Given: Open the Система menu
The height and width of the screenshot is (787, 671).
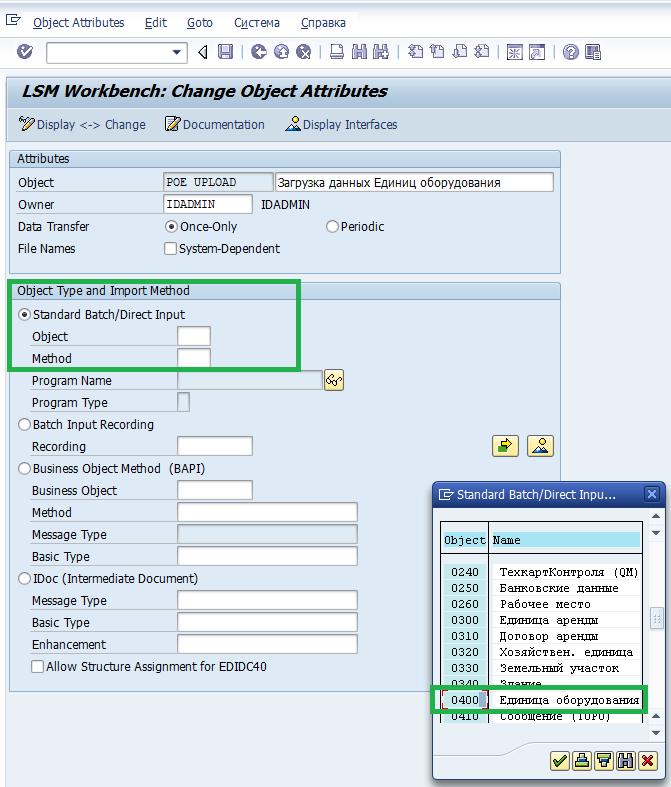Looking at the screenshot, I should click(x=256, y=23).
